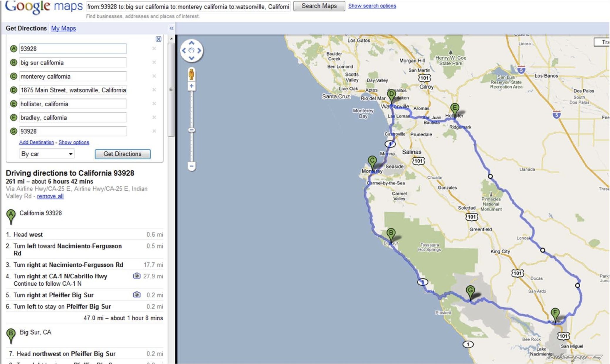
Task: Focus the 1875 Main Street watsonville field
Action: 73,90
